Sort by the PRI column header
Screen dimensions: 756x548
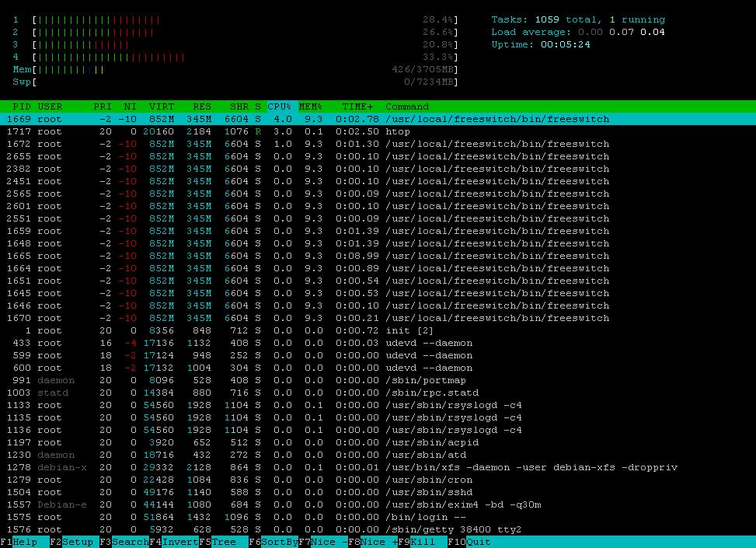click(103, 106)
